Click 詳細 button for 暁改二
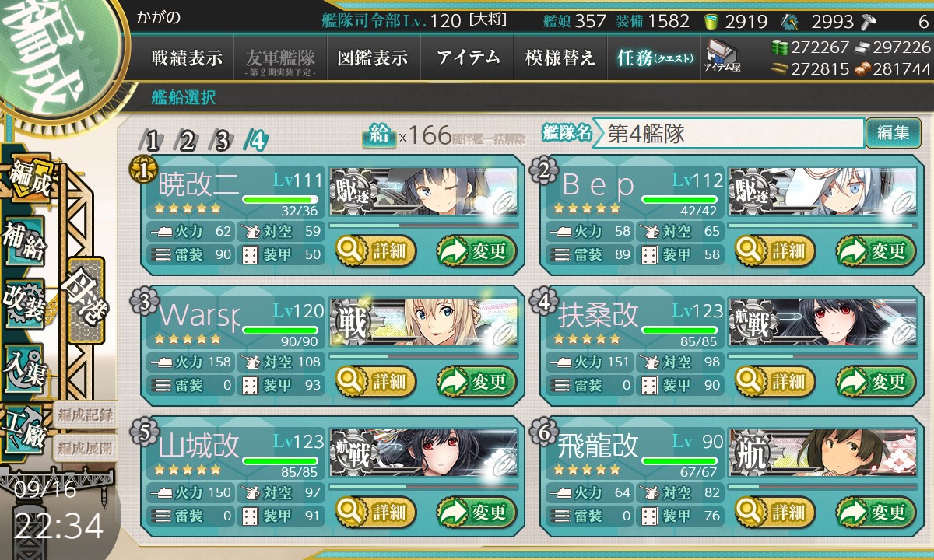The image size is (934, 560). tap(376, 250)
